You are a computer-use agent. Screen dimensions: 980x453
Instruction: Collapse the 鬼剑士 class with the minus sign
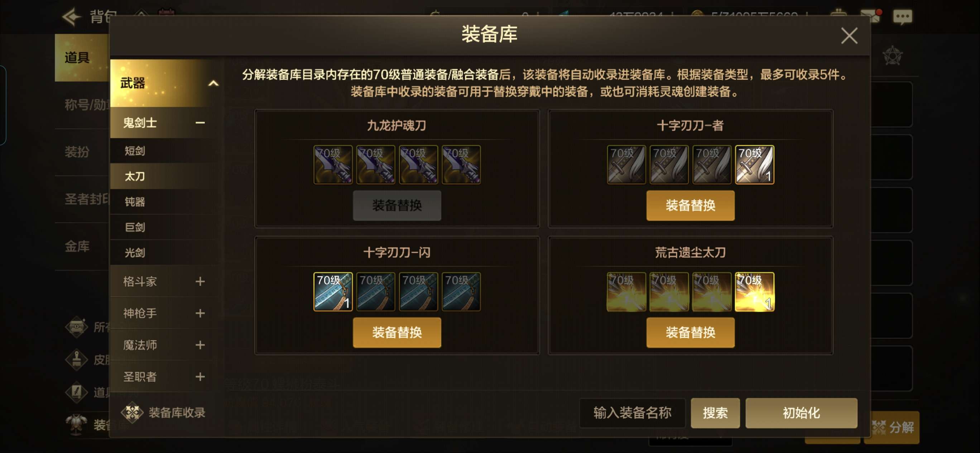(x=200, y=123)
